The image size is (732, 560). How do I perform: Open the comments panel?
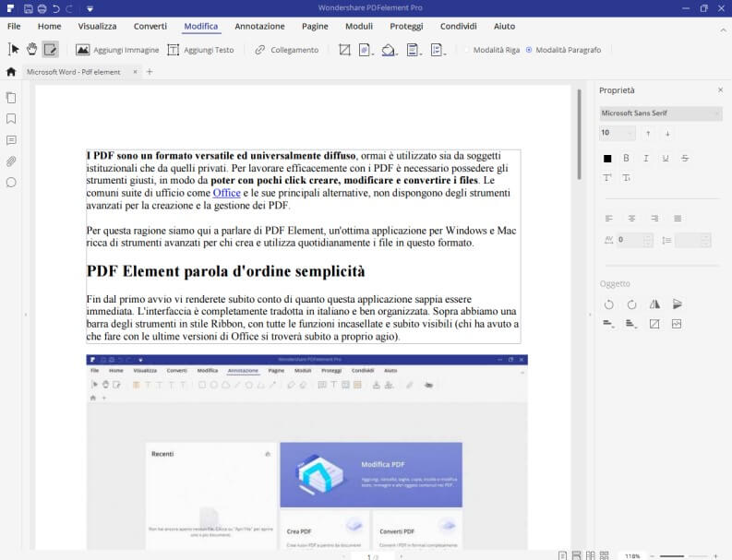(x=11, y=140)
